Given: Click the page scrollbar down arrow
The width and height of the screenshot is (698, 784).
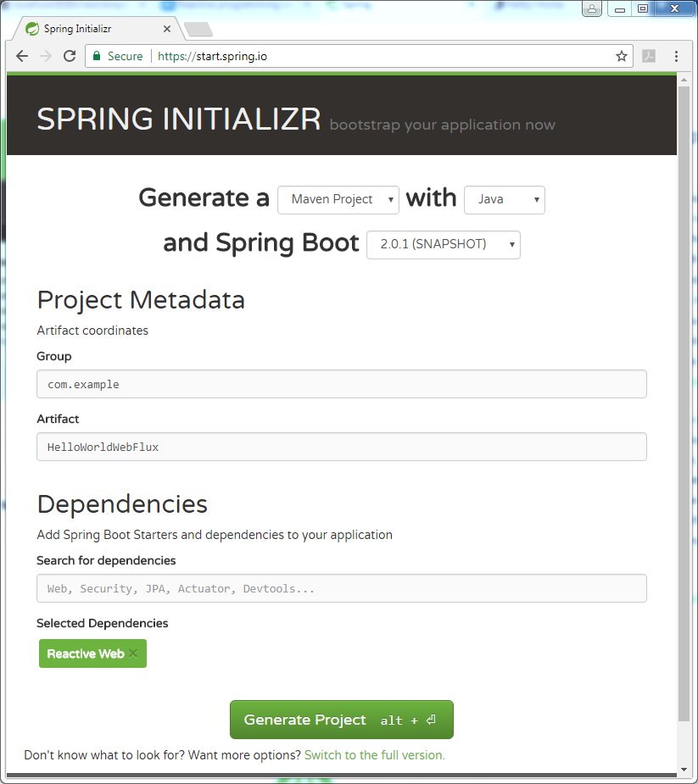Looking at the screenshot, I should (x=684, y=769).
